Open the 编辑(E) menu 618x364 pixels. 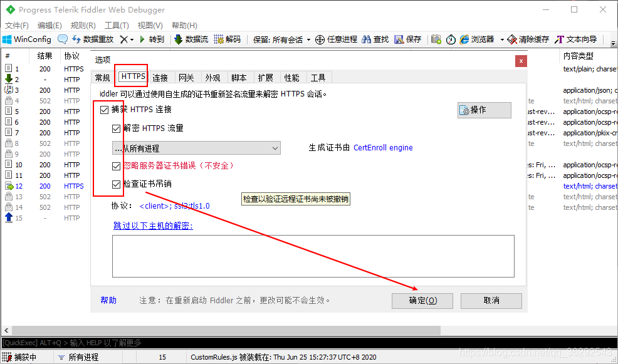pos(50,25)
